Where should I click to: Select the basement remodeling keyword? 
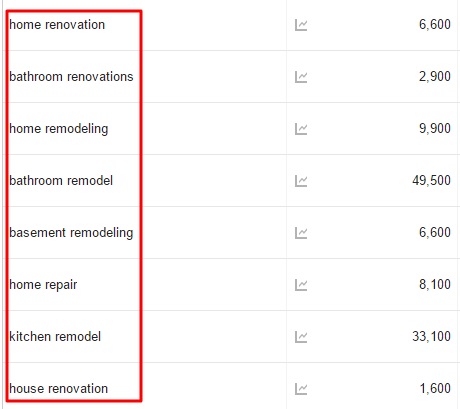point(71,233)
